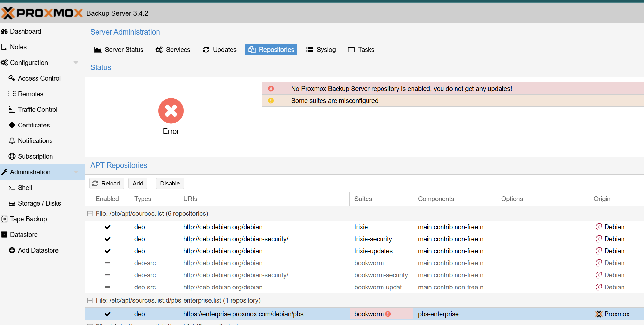644x325 pixels.
Task: Select the enterprise.proxmox.com/debian/pbs URI
Action: pos(243,314)
